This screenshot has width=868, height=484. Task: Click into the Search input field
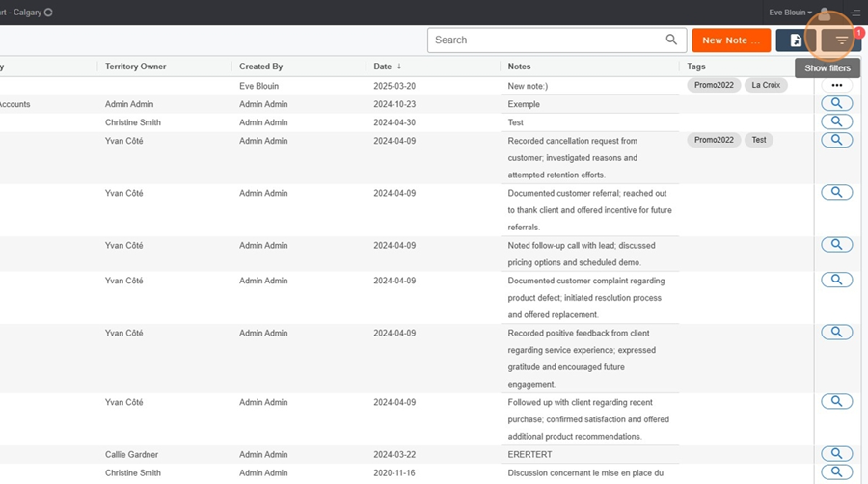coord(548,40)
